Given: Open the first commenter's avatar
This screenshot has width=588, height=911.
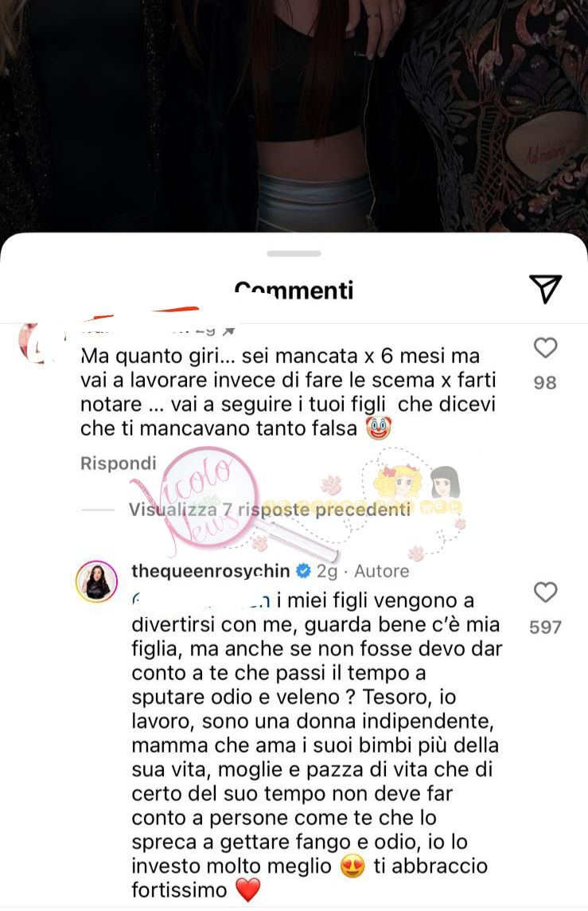Looking at the screenshot, I should (x=36, y=342).
